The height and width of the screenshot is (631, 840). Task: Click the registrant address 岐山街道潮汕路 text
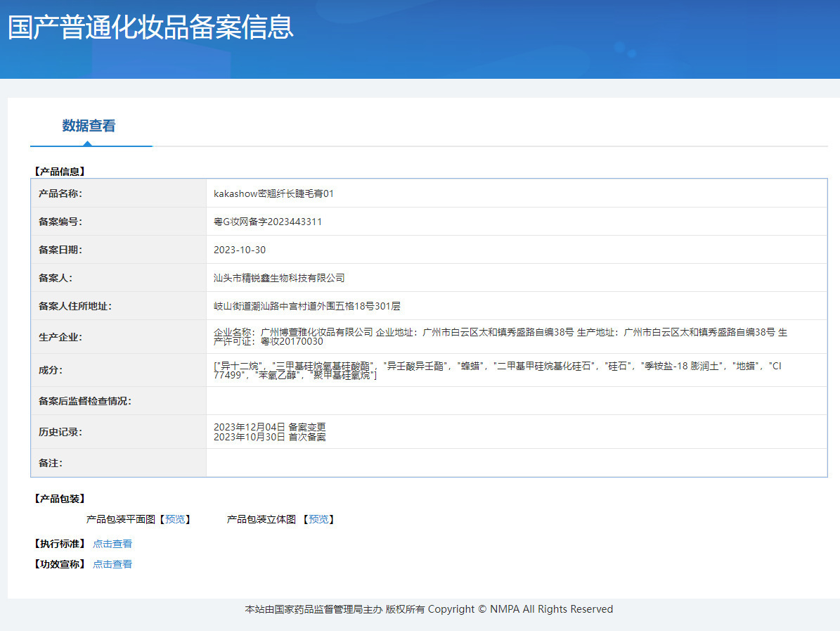tap(306, 306)
